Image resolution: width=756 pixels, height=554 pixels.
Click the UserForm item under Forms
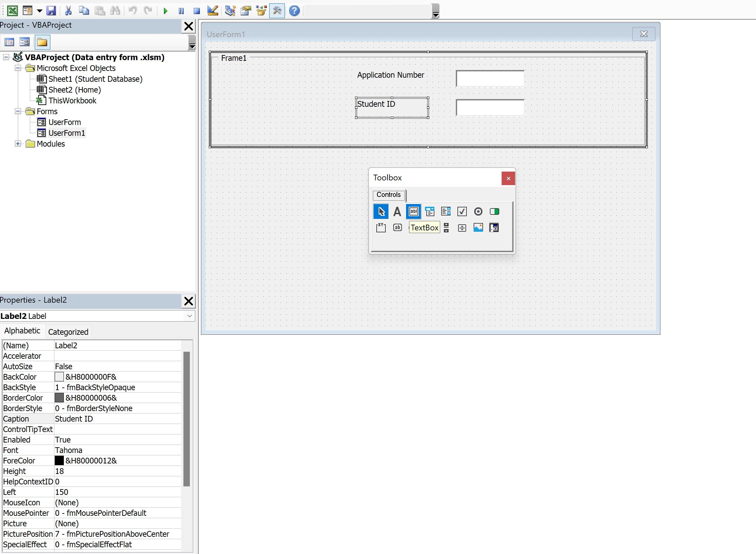coord(65,122)
